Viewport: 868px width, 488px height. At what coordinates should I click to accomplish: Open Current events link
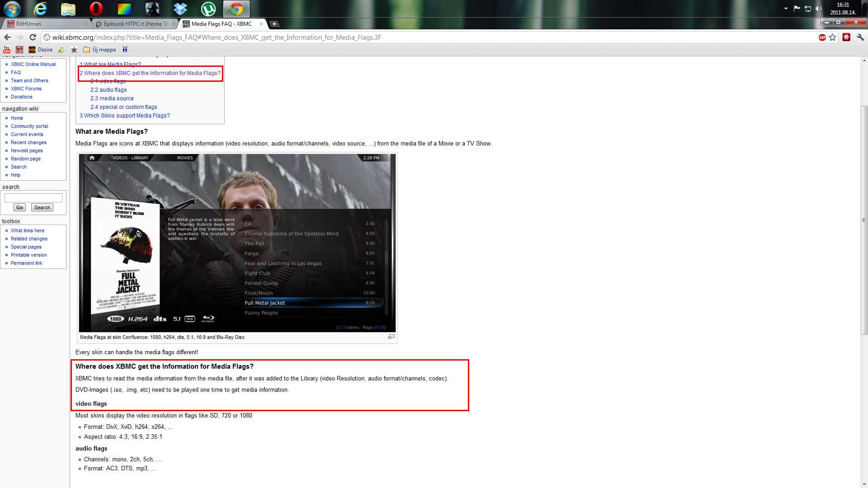point(27,134)
